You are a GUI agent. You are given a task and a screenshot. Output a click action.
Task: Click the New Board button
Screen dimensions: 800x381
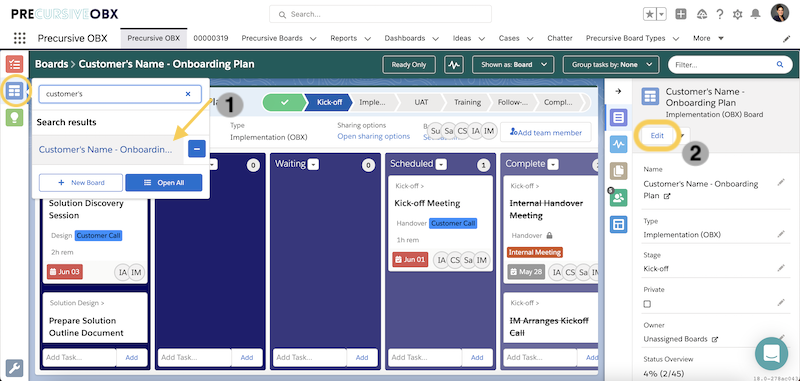(81, 183)
